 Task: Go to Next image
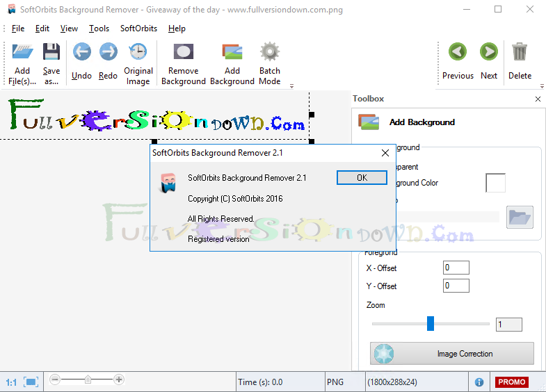click(489, 52)
